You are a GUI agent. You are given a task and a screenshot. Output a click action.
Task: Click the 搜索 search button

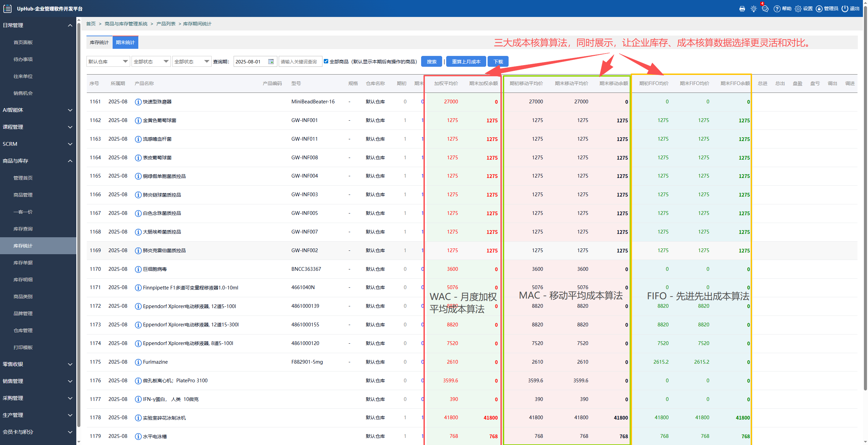[x=431, y=62]
